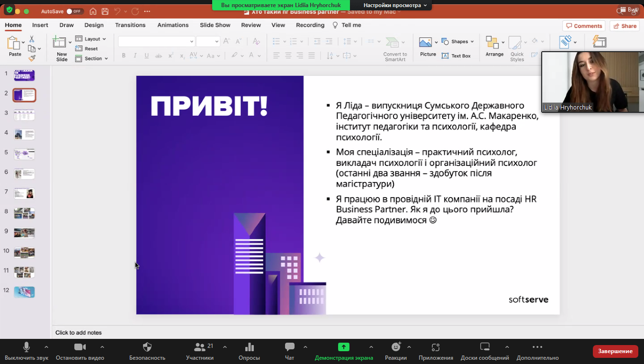Toggle Align Left
The image size is (644, 364).
pyautogui.click(x=277, y=55)
